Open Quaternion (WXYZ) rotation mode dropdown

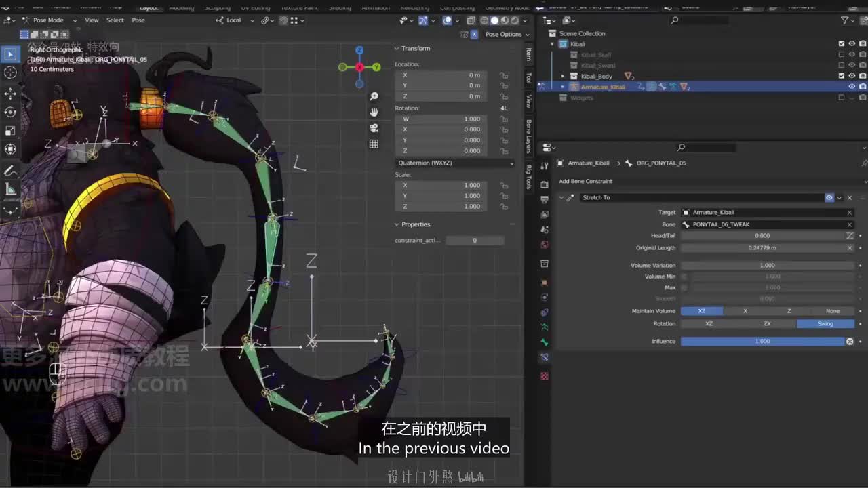[454, 163]
